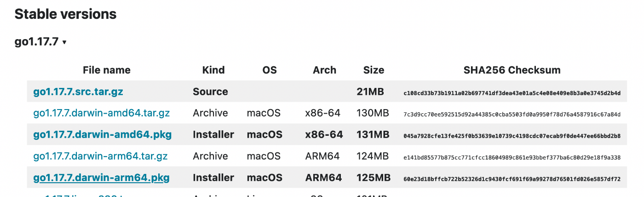Click the SHA256 Checksum column header
Screen dimensions: 644x197
(512, 70)
